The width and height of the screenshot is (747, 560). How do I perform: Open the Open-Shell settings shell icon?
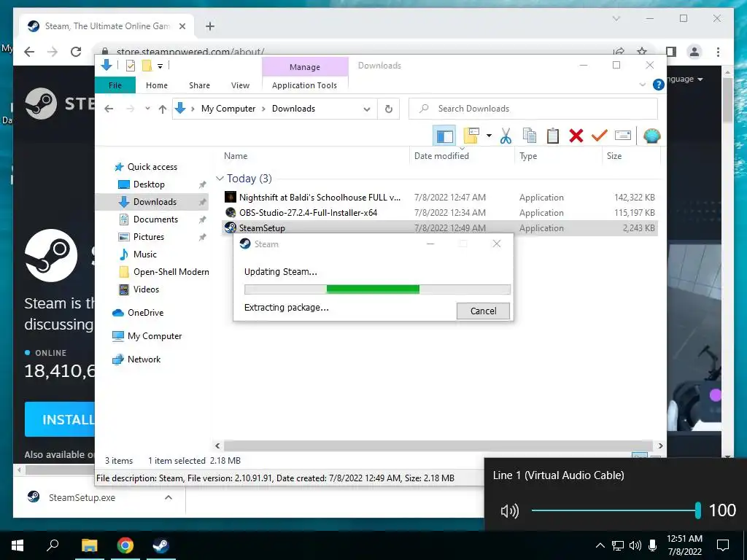[651, 136]
